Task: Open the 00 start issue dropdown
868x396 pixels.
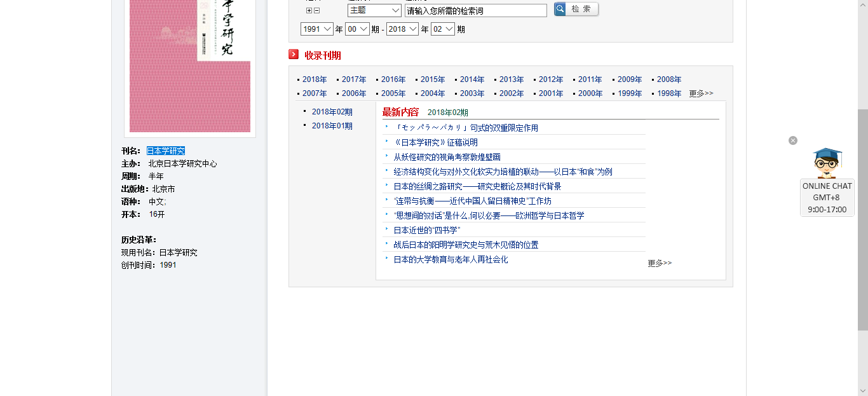Action: [x=357, y=29]
